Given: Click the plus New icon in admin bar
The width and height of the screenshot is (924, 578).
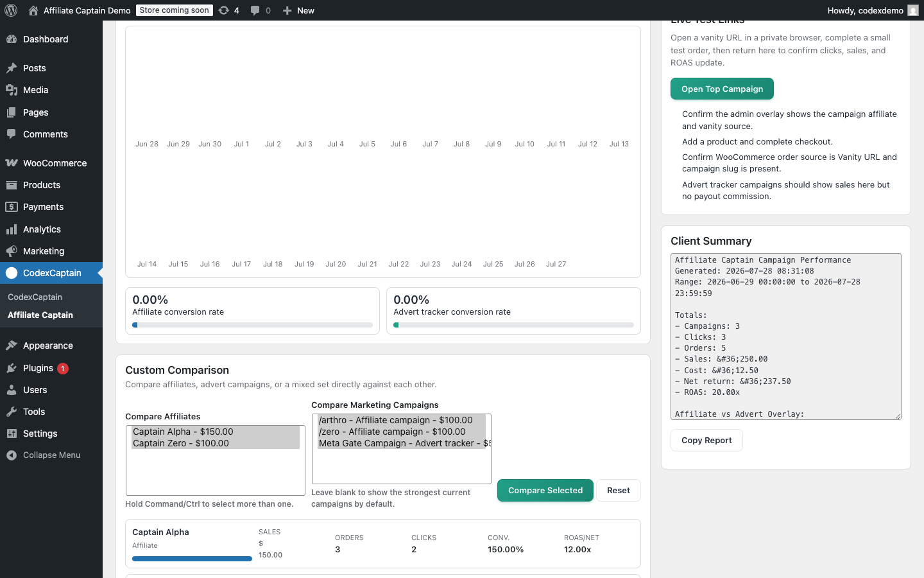Looking at the screenshot, I should 287,10.
